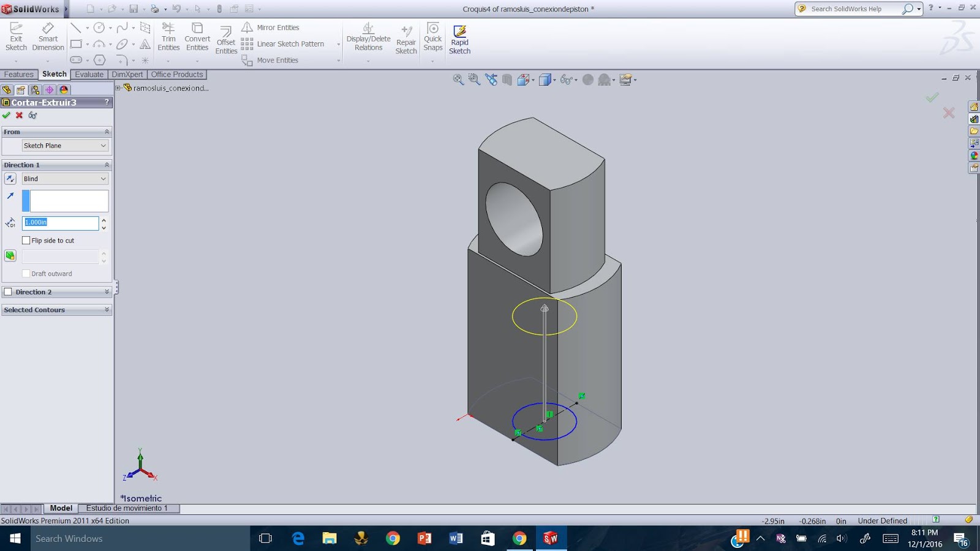Open the Linear Sketch Pattern tool

[x=290, y=43]
